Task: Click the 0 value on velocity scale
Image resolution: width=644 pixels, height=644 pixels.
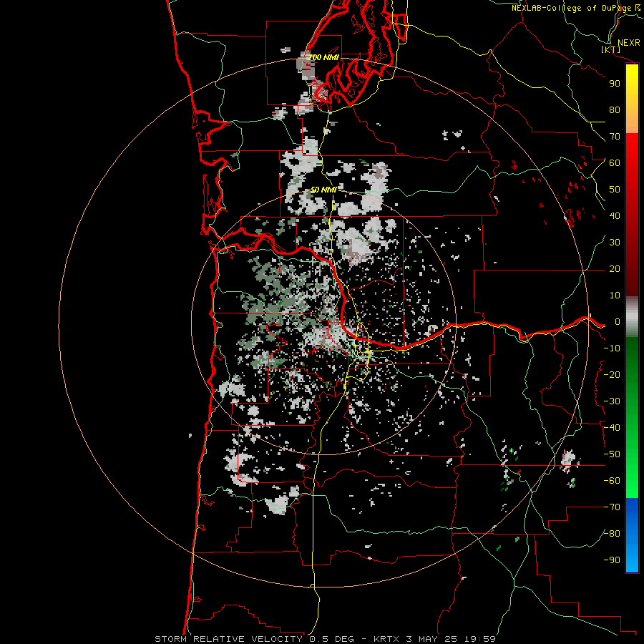Action: 618,322
